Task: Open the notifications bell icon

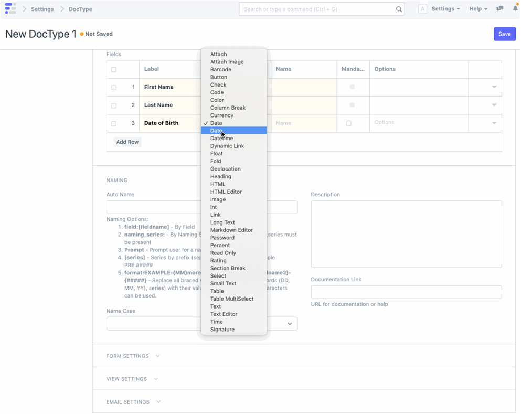Action: click(515, 8)
